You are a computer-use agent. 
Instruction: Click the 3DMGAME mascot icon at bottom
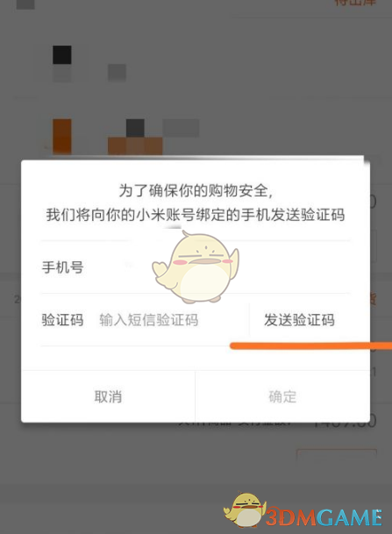point(245,510)
